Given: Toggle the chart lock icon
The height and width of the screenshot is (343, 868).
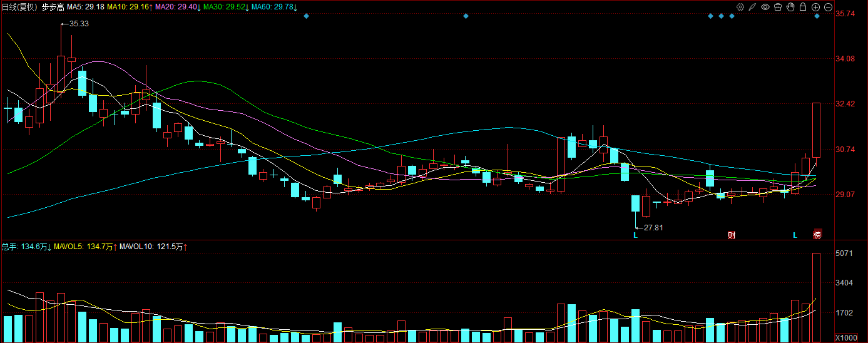Looking at the screenshot, I should point(803,7).
